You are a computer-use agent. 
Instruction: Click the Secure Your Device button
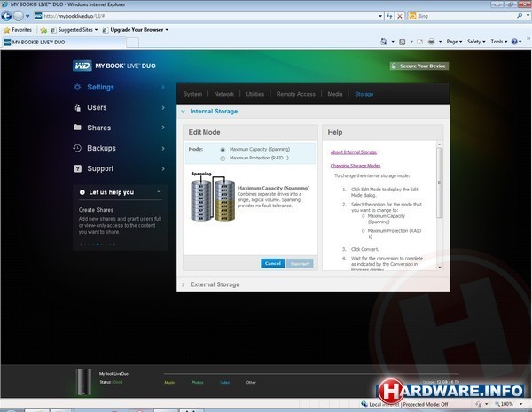click(419, 66)
